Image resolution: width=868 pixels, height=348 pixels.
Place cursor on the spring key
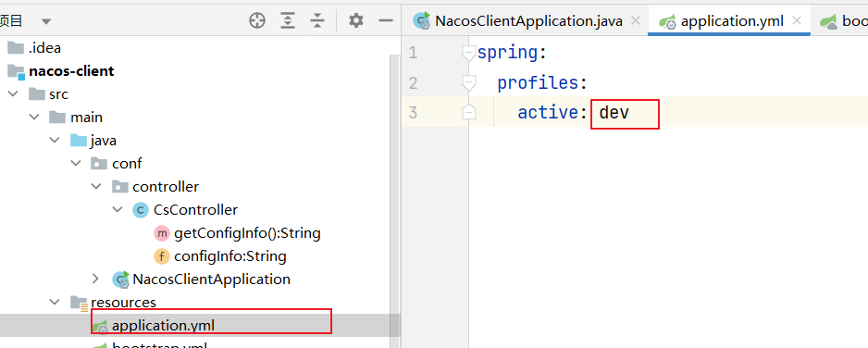tap(508, 53)
